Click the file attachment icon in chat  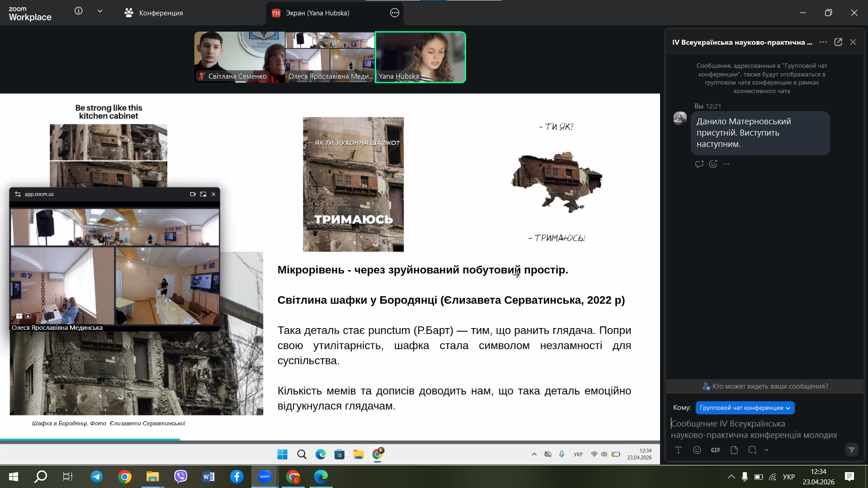[x=734, y=450]
